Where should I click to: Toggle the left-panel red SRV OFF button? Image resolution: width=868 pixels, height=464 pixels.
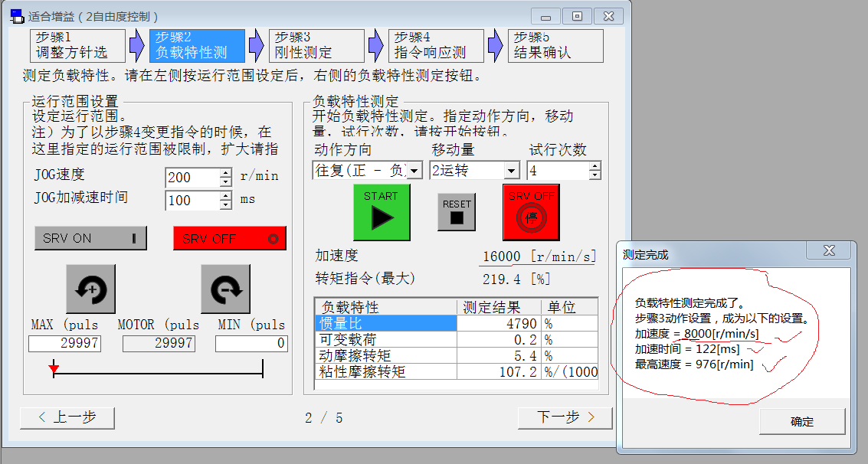(x=230, y=238)
